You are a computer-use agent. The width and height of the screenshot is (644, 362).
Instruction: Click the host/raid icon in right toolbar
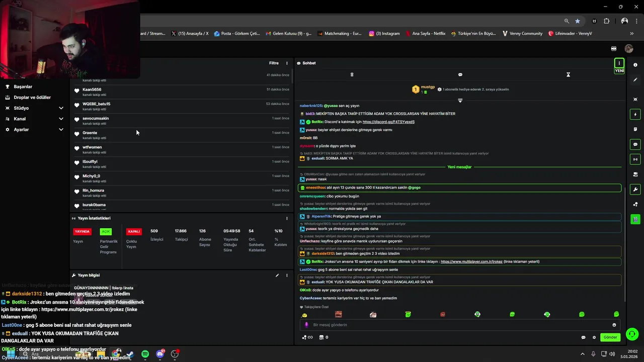[635, 174]
